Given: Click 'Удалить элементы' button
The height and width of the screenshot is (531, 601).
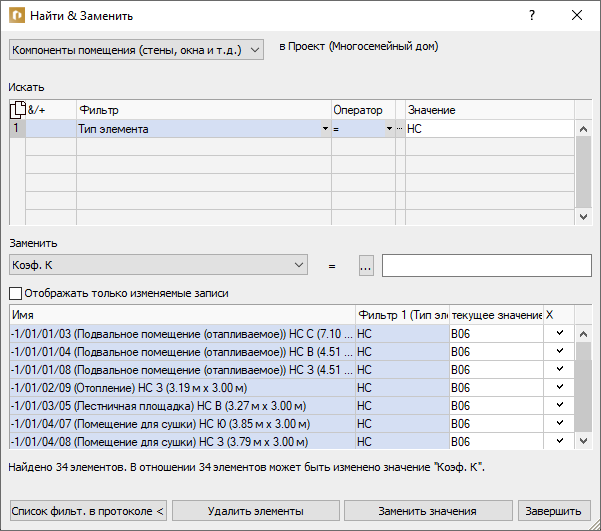Looking at the screenshot, I should [256, 511].
